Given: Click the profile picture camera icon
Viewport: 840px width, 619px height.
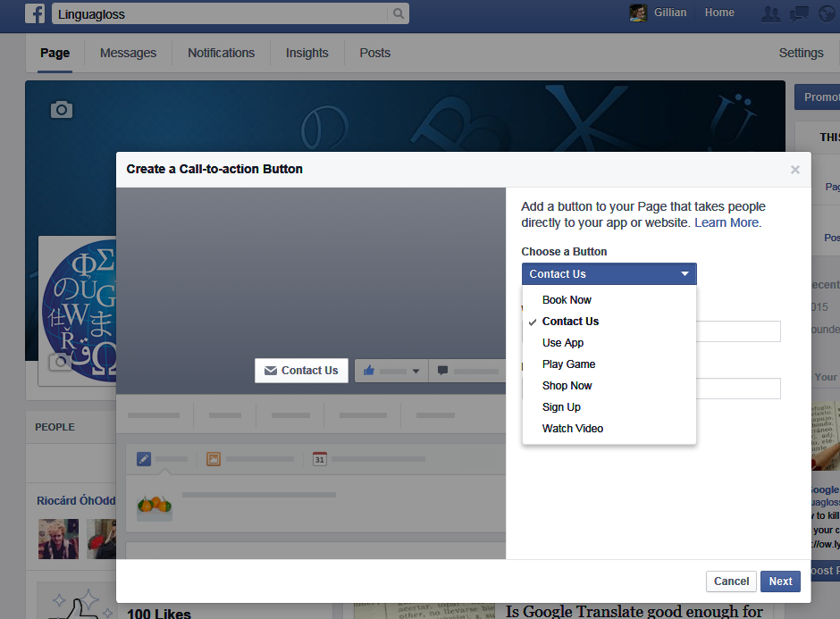Looking at the screenshot, I should (x=60, y=362).
